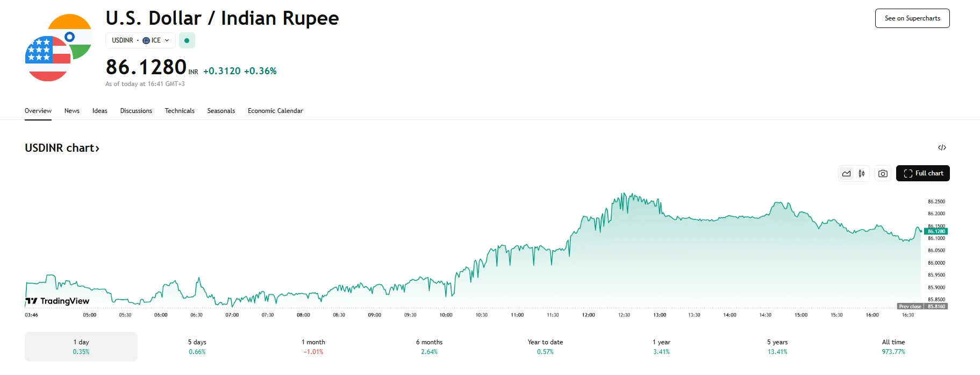Viewport: 980px width, 375px height.
Task: Choose the Year to date range
Action: point(545,346)
